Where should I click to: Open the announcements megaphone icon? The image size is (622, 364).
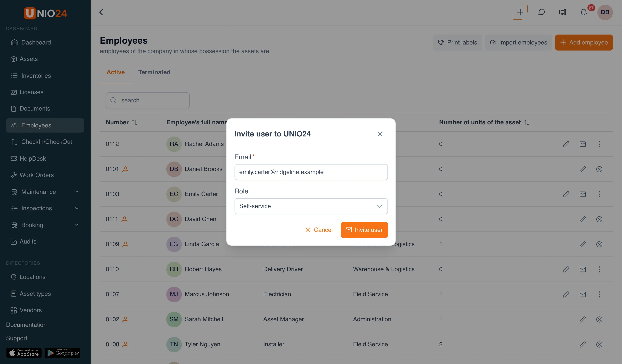click(x=563, y=12)
